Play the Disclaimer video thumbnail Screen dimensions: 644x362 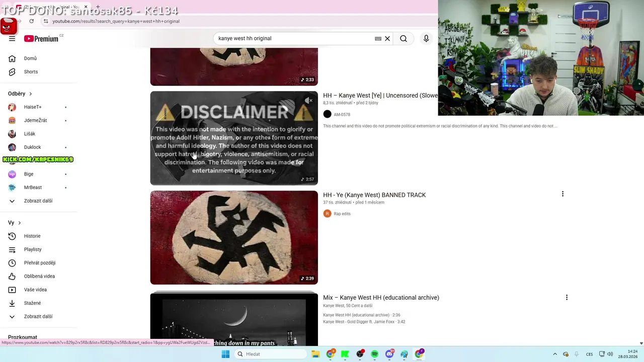tap(234, 138)
